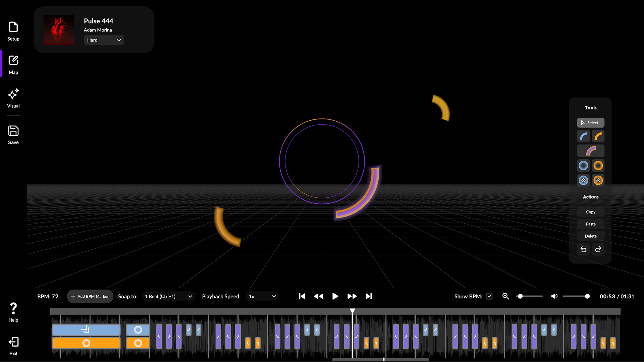Pick the orange circle note tool
This screenshot has height=362, width=644.
coord(598,166)
